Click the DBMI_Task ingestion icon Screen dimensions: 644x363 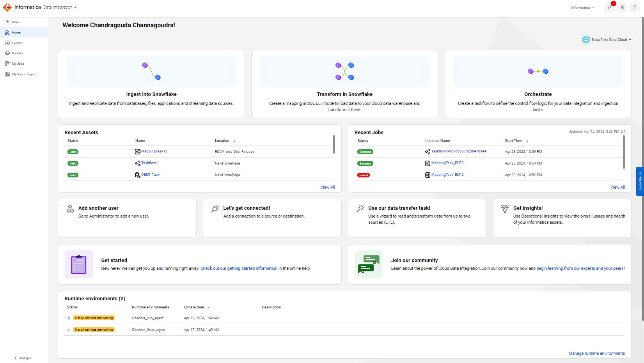click(137, 175)
